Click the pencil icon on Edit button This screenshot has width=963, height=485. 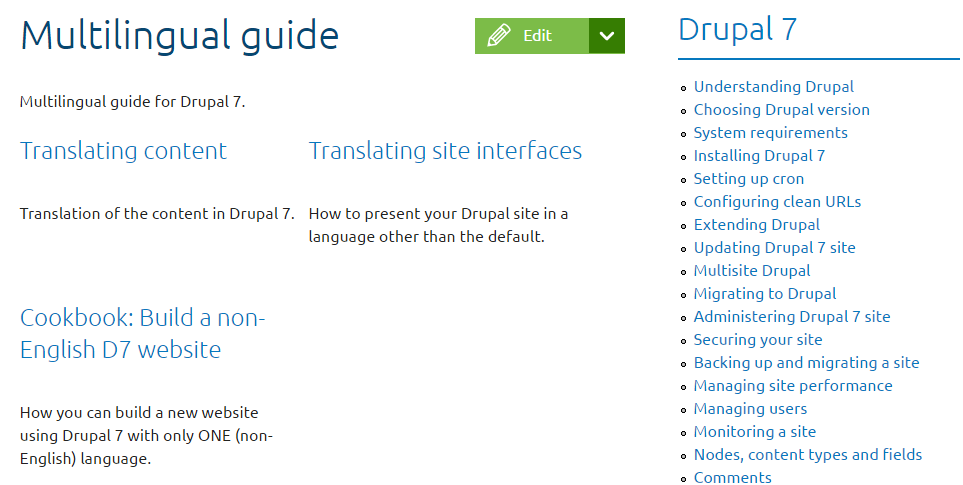tap(499, 36)
